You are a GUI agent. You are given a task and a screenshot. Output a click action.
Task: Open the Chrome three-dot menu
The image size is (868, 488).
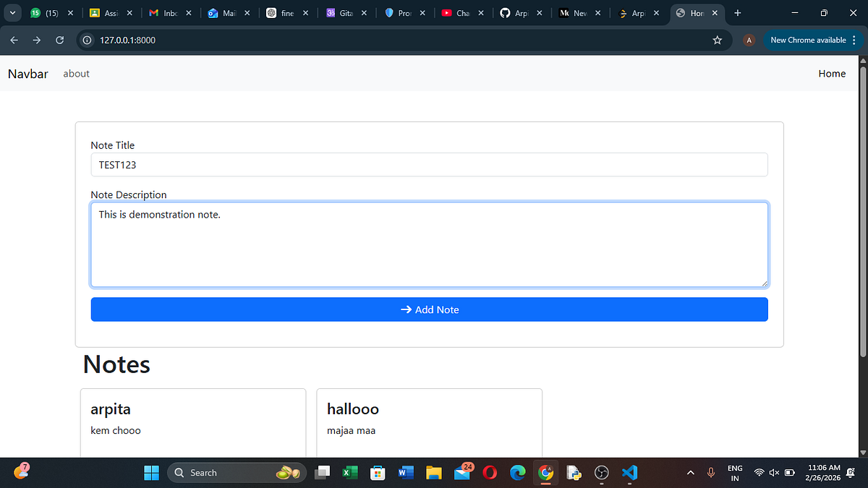(854, 40)
